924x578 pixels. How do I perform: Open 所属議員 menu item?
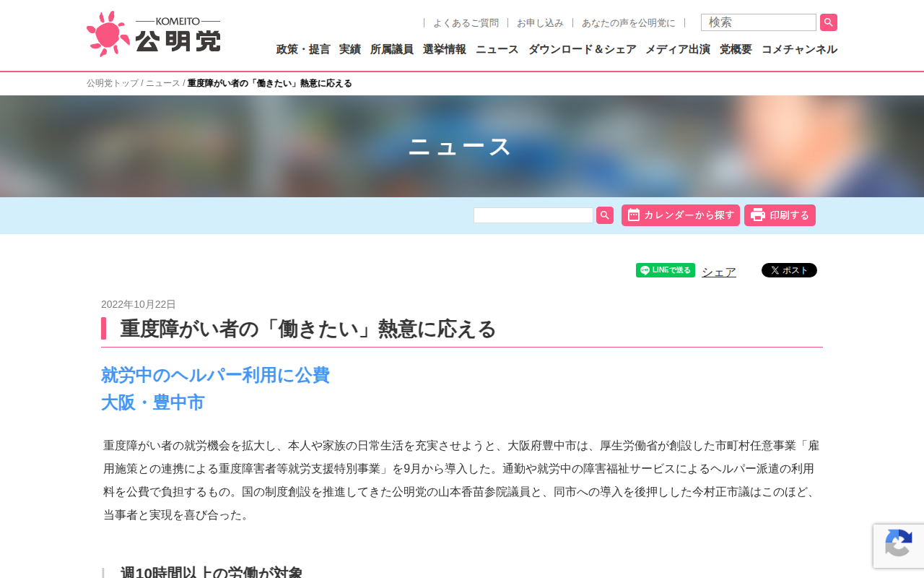click(x=392, y=49)
